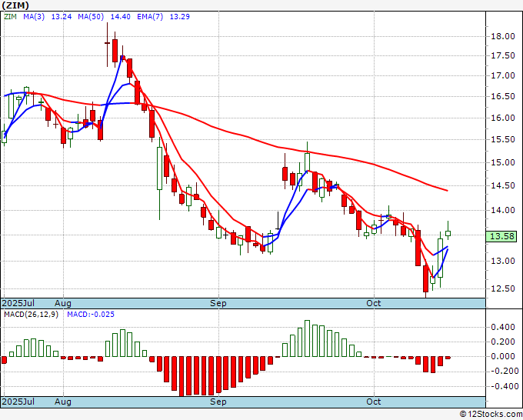Screen dimensions: 523x420
Task: Click the 0.400 MACD axis label
Action: 503,327
